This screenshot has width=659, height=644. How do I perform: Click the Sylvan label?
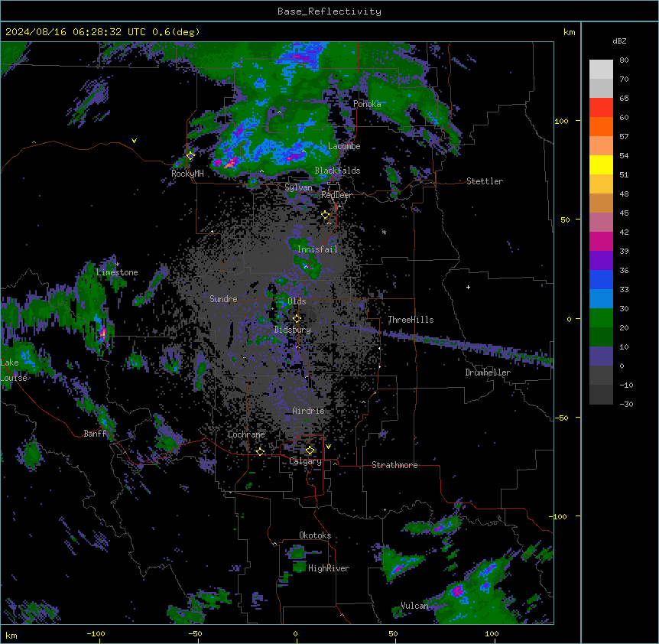point(298,187)
